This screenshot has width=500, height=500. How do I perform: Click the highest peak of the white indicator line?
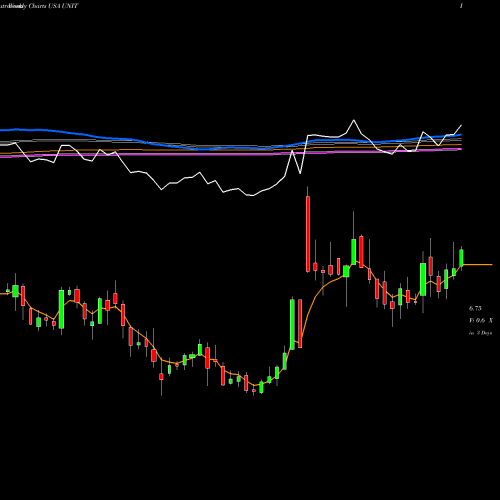[354, 120]
